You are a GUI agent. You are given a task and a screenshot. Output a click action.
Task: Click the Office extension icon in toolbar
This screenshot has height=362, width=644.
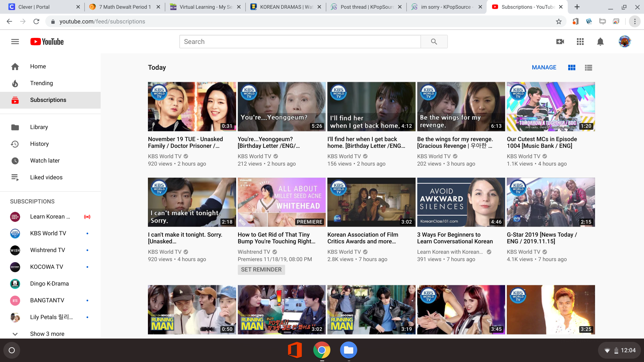pos(576,21)
